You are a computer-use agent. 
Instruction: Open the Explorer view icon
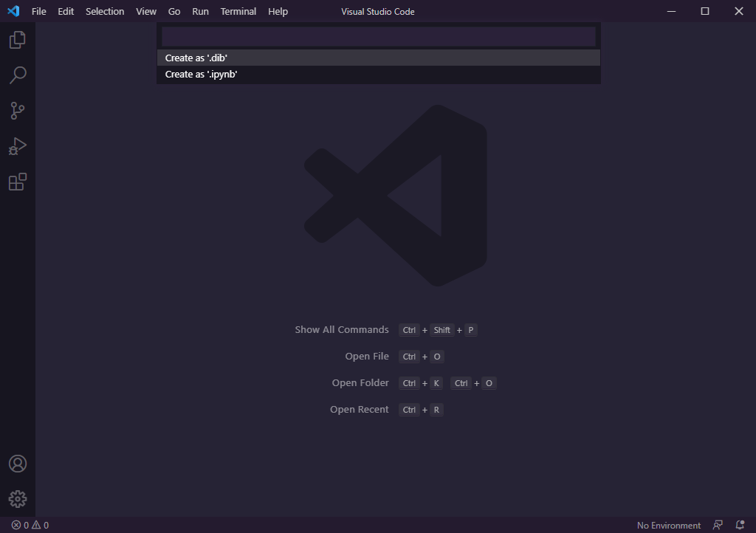point(18,40)
